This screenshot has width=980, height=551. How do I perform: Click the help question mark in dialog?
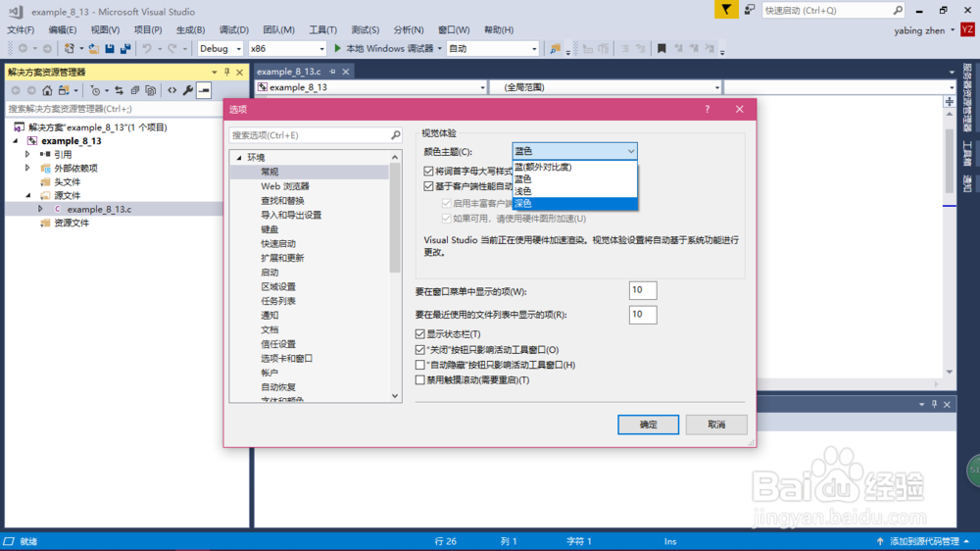708,109
